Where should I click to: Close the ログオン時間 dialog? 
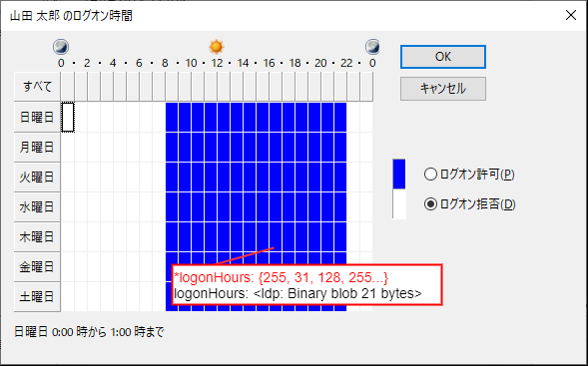(x=571, y=15)
